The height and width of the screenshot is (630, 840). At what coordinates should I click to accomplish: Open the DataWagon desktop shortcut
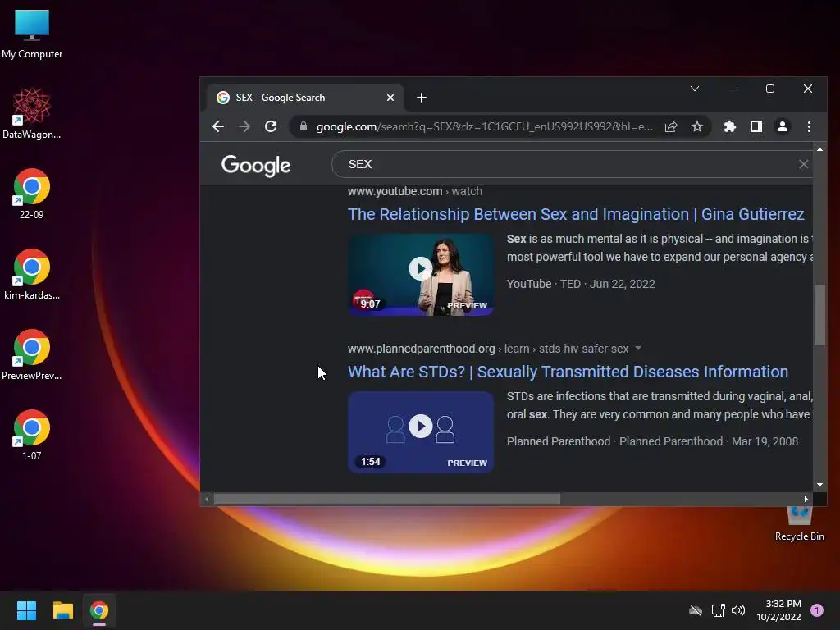32,113
